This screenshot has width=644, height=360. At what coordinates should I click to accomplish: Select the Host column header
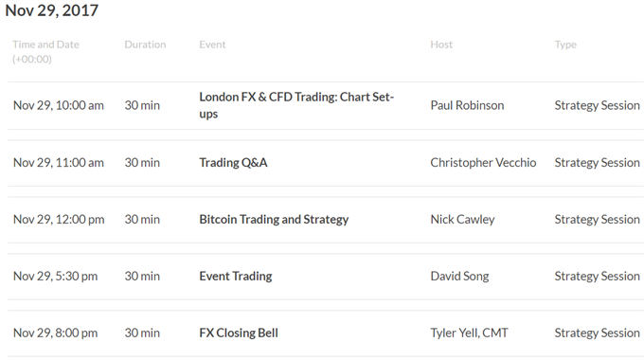[x=441, y=45]
